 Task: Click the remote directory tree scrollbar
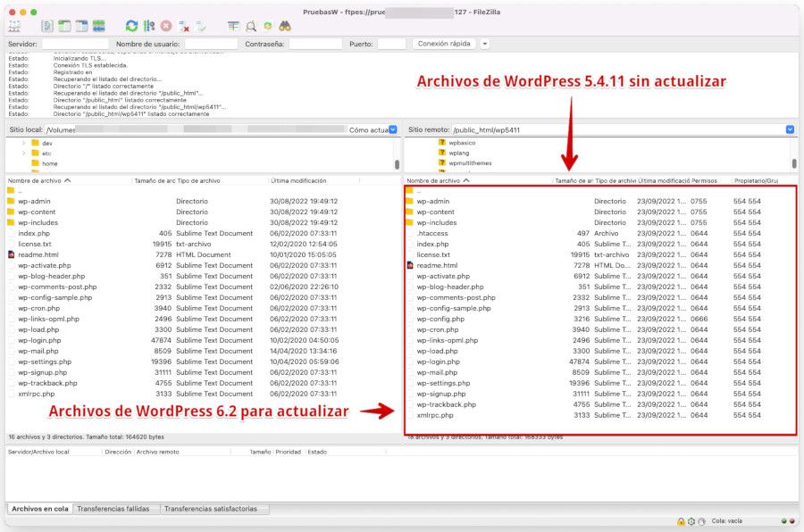click(x=794, y=163)
